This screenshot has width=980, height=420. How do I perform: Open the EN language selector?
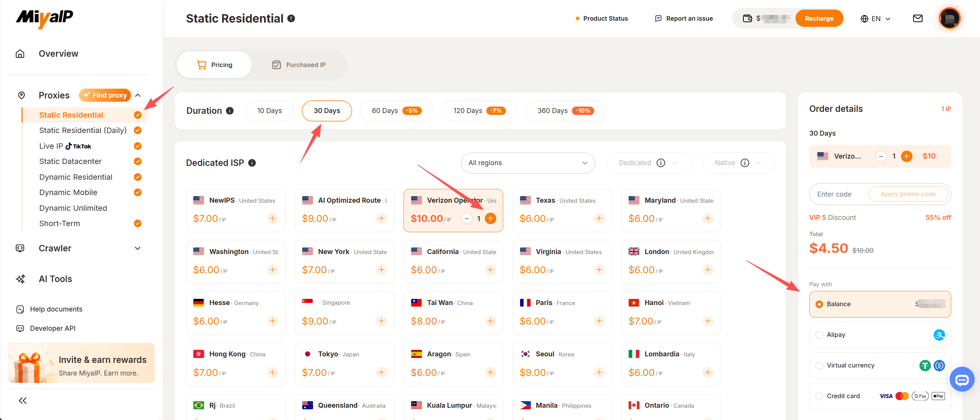(x=875, y=18)
